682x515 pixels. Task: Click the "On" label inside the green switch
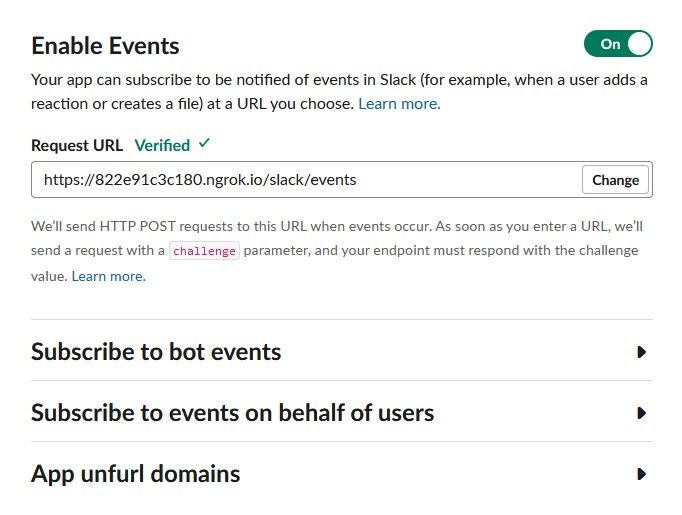pos(609,44)
